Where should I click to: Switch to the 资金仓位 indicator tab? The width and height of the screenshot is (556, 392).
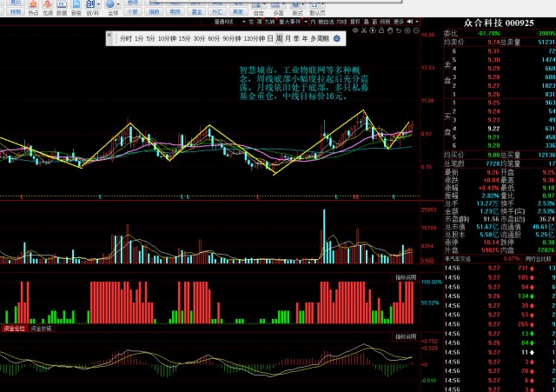click(16, 329)
